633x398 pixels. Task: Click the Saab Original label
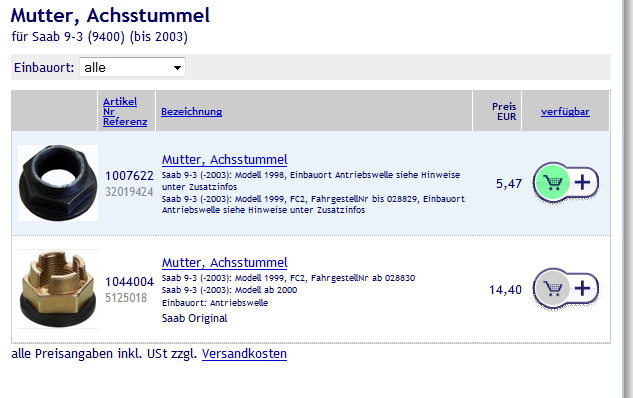coord(195,318)
